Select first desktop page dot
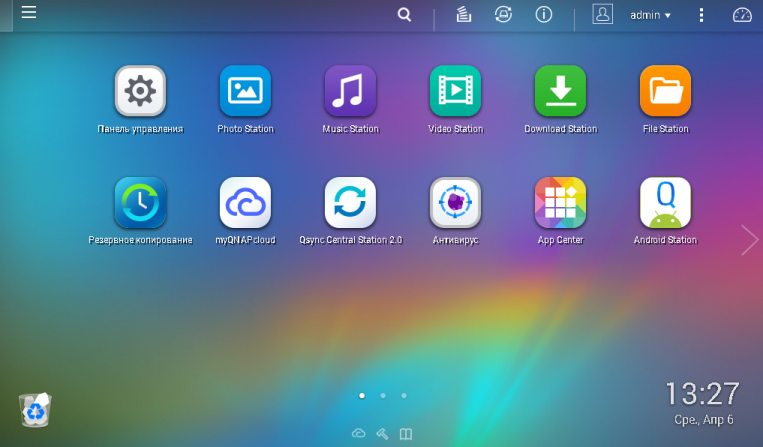 click(x=362, y=395)
